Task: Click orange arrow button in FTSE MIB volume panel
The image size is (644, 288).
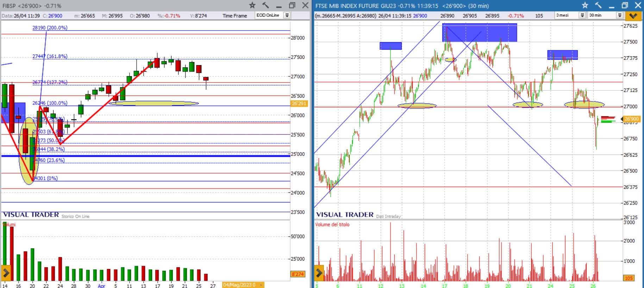Action: tap(319, 273)
